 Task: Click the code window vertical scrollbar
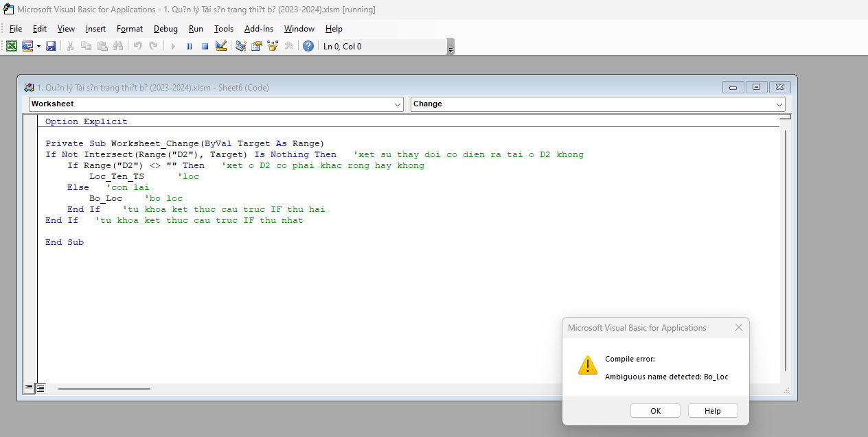pyautogui.click(x=786, y=249)
